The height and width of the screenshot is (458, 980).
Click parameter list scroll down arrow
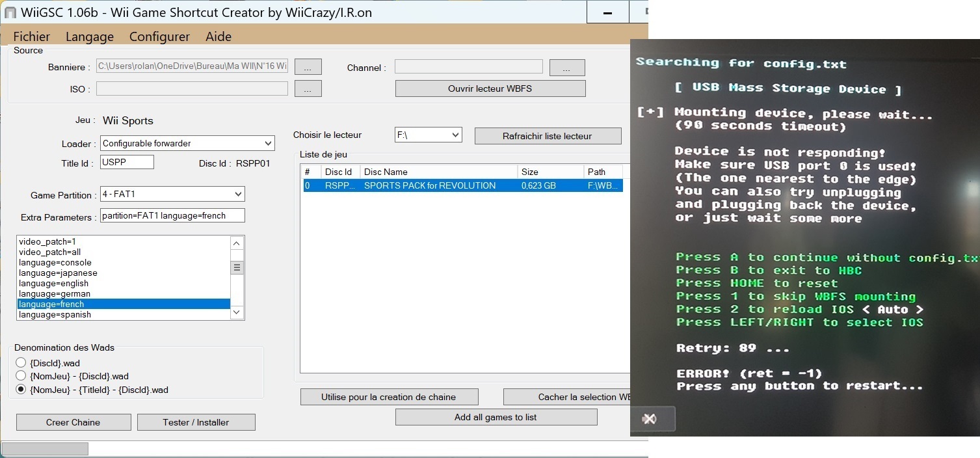click(x=237, y=313)
